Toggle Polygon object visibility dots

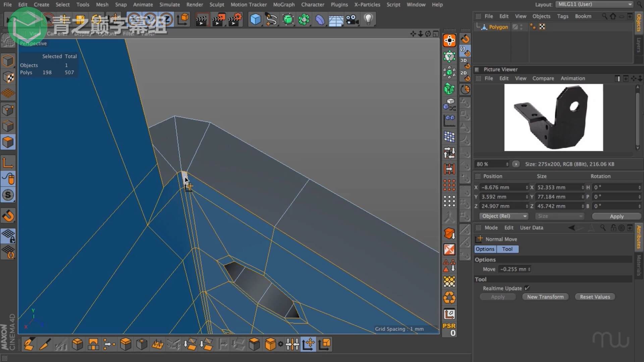521,27
